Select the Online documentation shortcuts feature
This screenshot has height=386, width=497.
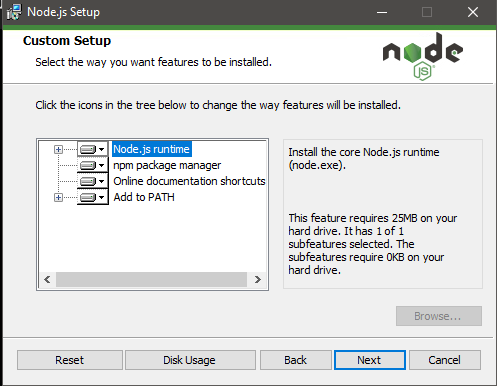189,181
